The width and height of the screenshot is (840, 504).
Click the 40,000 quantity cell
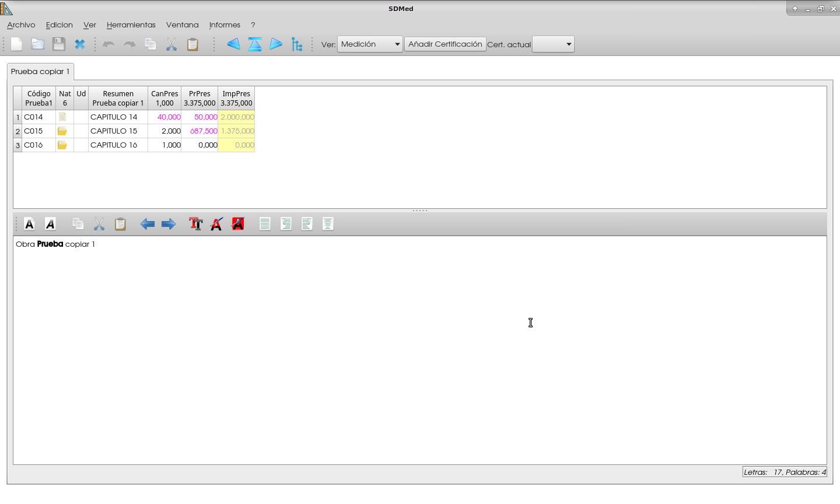(164, 117)
